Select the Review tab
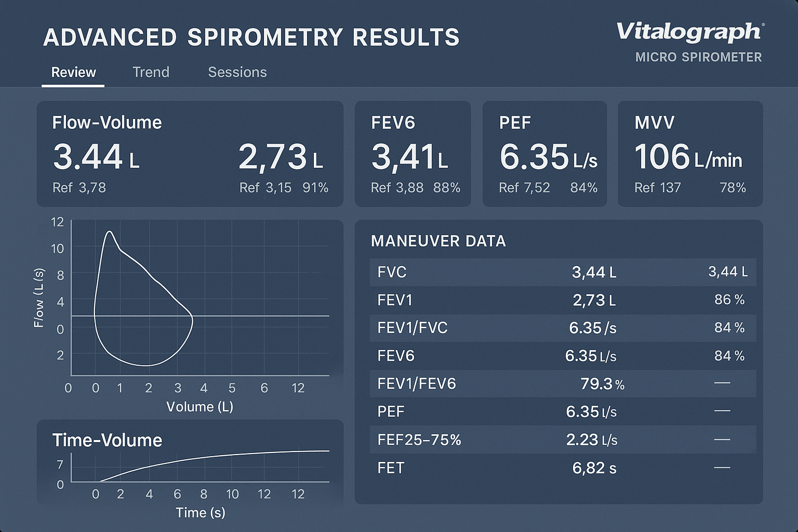The width and height of the screenshot is (798, 532). (x=73, y=72)
